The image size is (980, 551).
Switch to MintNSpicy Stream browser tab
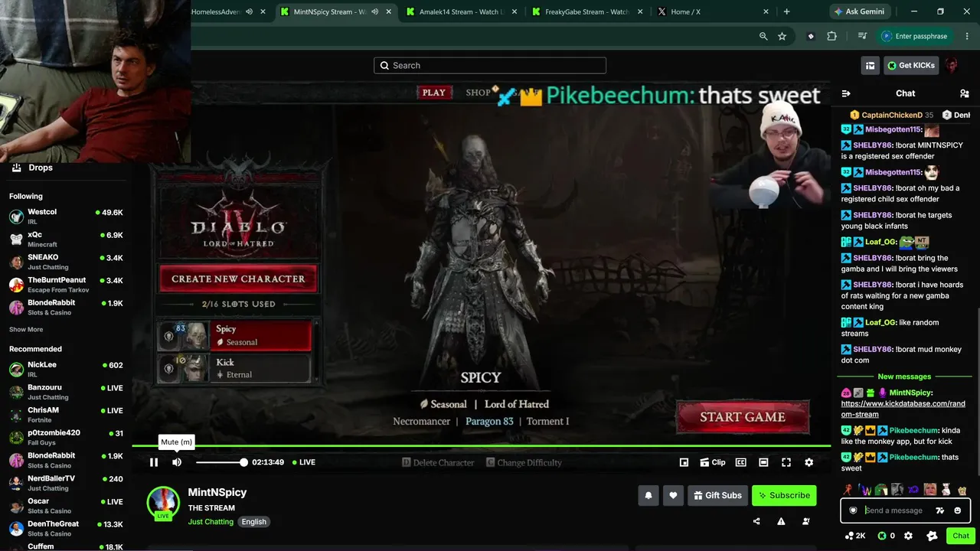click(335, 11)
